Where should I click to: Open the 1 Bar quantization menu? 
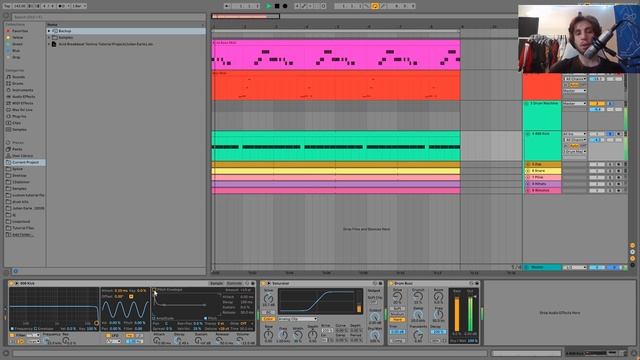(x=78, y=6)
